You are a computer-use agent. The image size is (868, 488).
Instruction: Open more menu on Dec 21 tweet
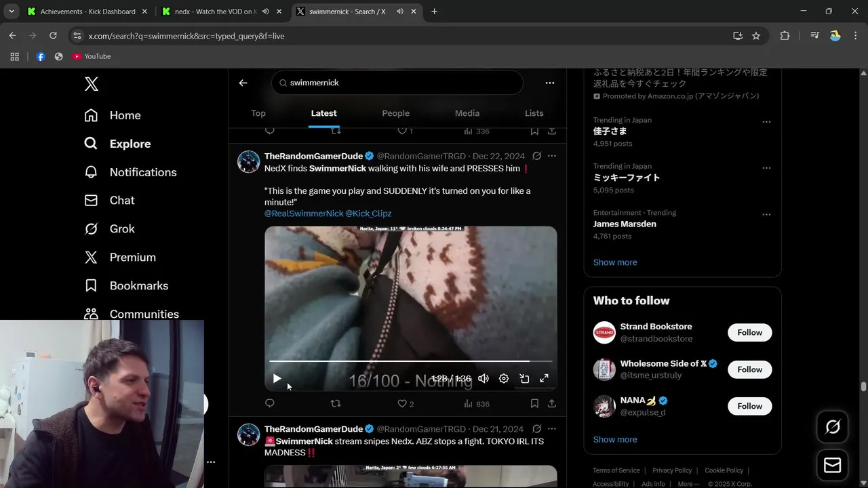pos(552,429)
